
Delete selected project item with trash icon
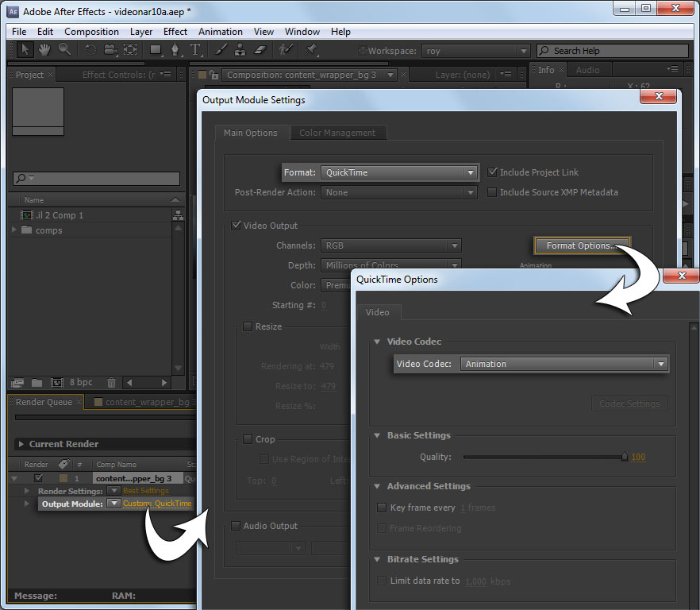(112, 383)
